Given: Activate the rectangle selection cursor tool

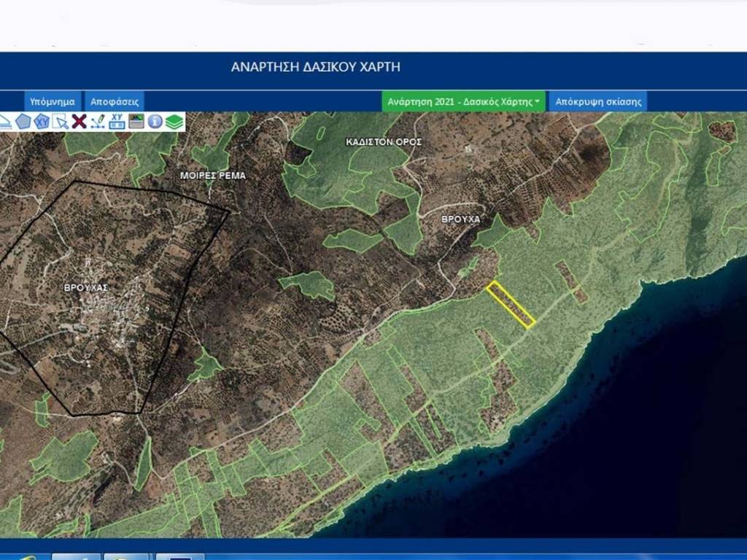Looking at the screenshot, I should tap(61, 122).
